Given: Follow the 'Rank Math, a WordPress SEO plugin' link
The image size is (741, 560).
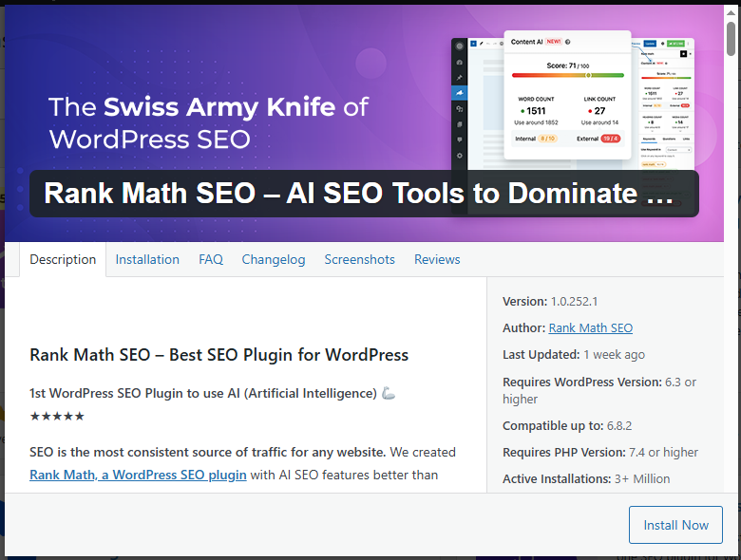Looking at the screenshot, I should (138, 475).
